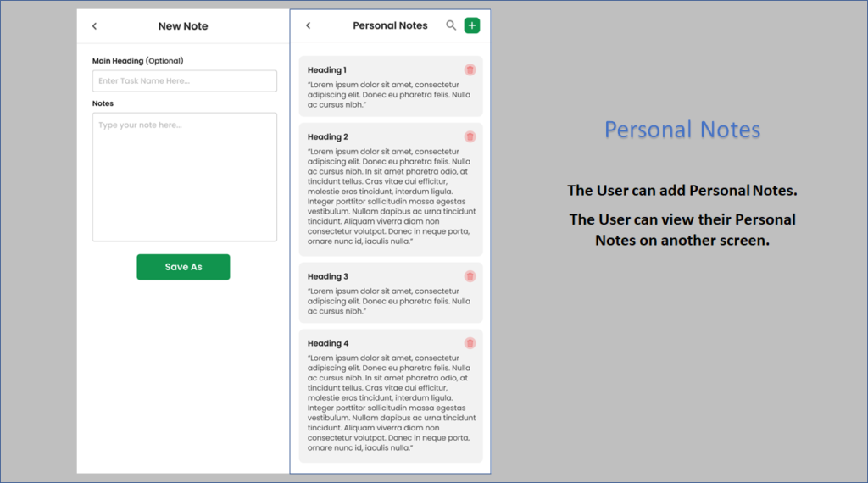Screen dimensions: 868x483
Task: Select the New Note screen title
Action: click(x=183, y=26)
